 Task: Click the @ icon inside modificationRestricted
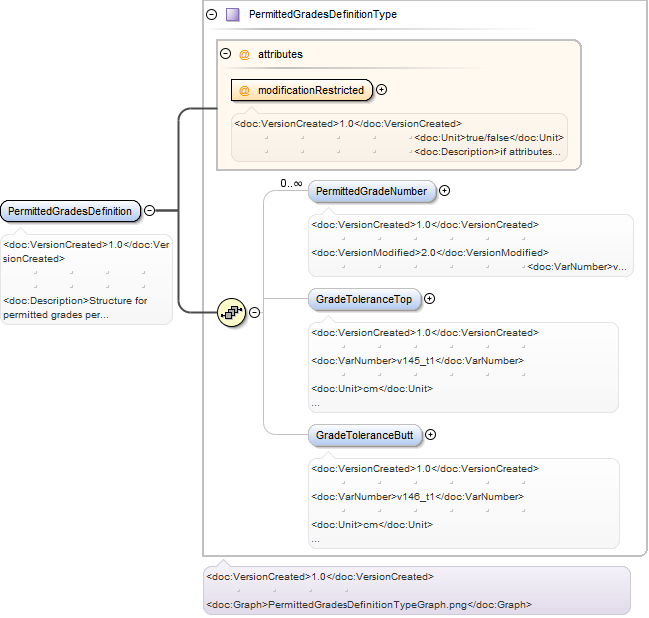pos(244,90)
